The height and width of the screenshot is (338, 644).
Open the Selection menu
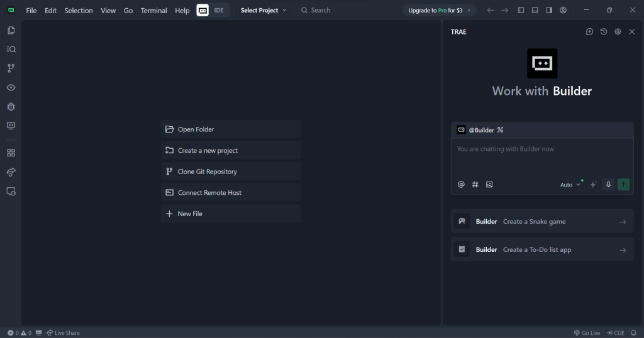click(79, 11)
